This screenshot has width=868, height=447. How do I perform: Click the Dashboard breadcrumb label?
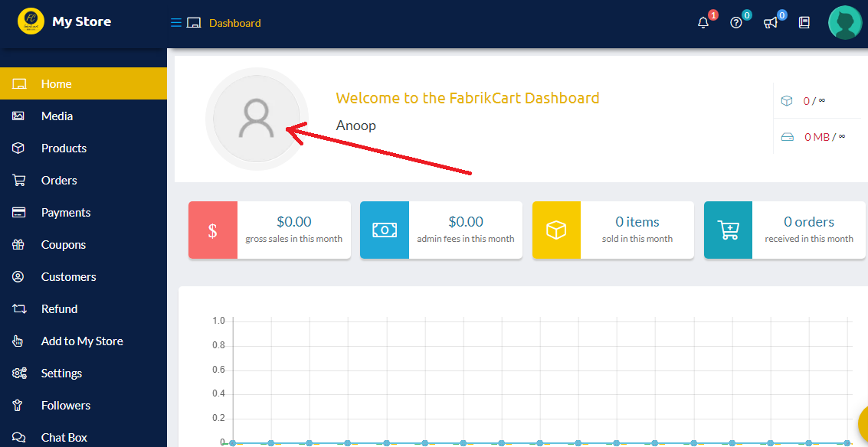234,23
